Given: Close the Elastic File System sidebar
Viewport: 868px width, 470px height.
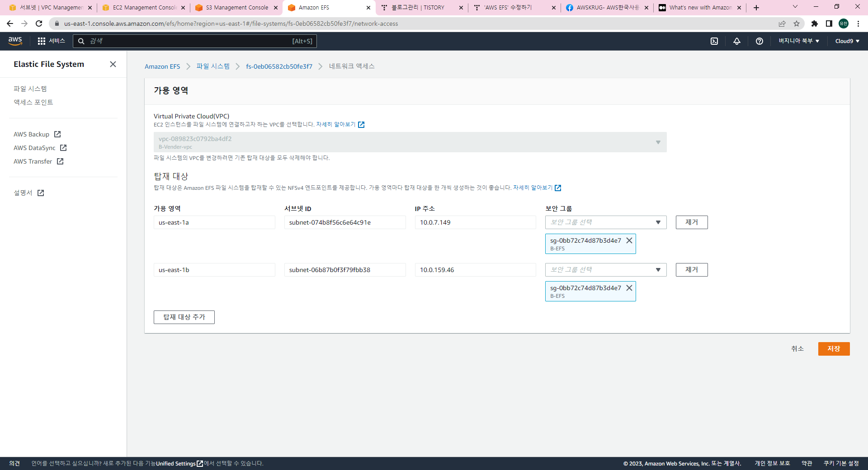Looking at the screenshot, I should click(x=113, y=64).
